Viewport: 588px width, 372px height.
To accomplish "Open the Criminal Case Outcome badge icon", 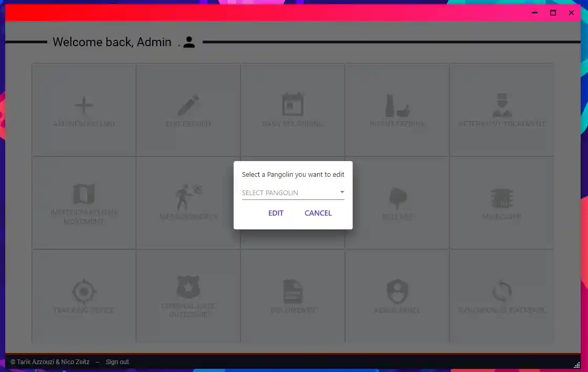I will 188,287.
